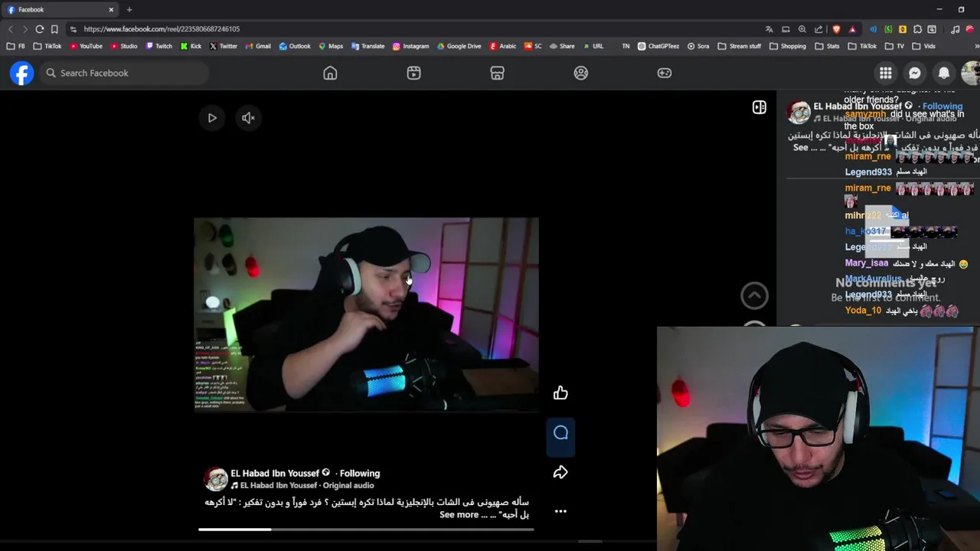Open the Marketplace icon
The image size is (980, 551).
tap(497, 73)
